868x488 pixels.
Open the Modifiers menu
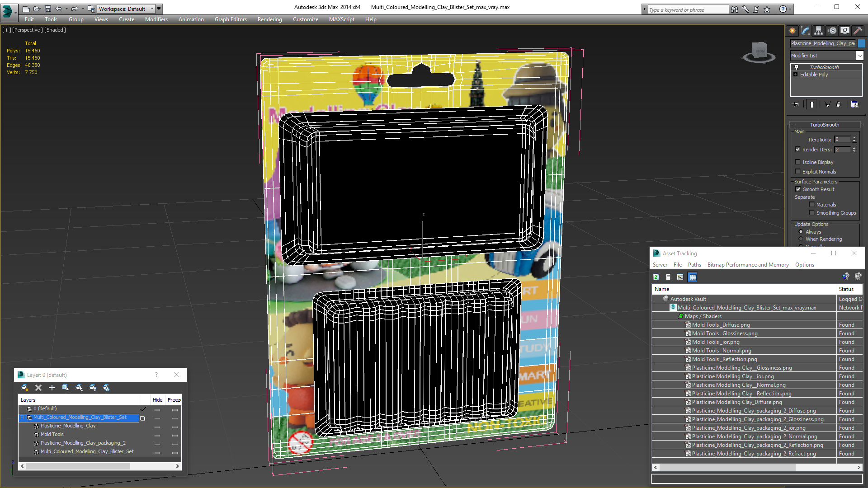[x=156, y=19]
